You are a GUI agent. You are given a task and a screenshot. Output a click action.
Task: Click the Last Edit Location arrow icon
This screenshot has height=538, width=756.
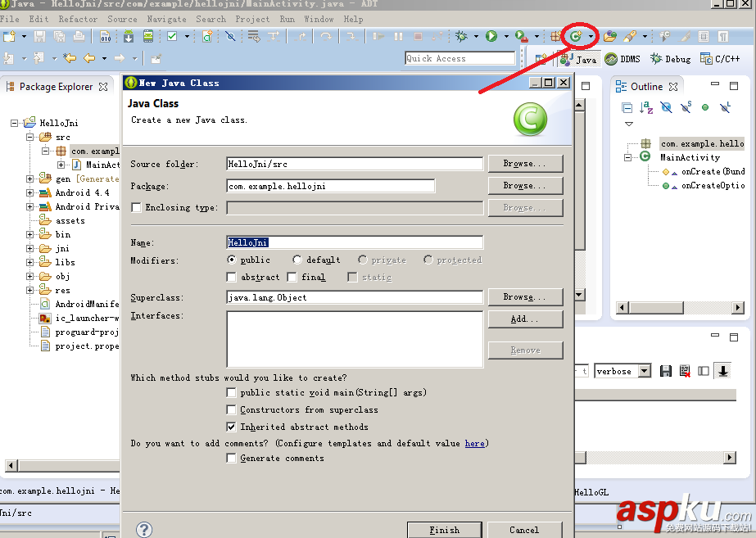point(70,59)
